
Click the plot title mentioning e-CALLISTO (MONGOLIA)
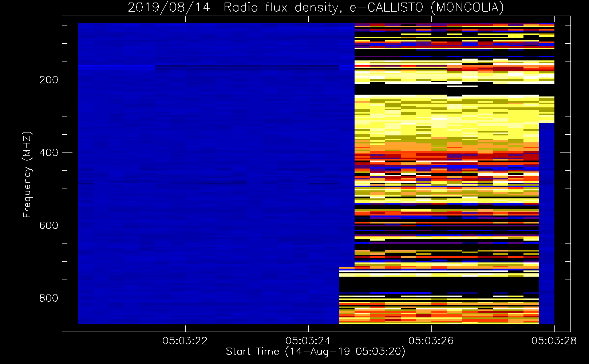316,7
